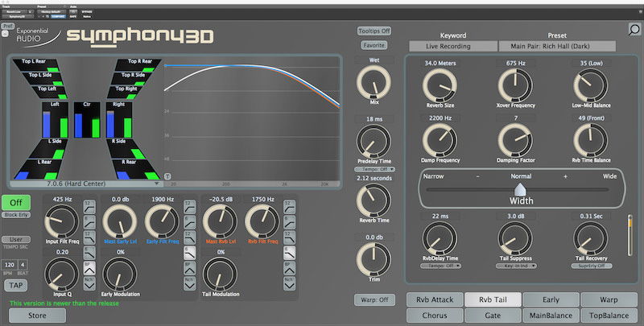Screen dimensions: 644x326
Task: Select 6 dB low-pass for input filter
Action: coord(89,253)
